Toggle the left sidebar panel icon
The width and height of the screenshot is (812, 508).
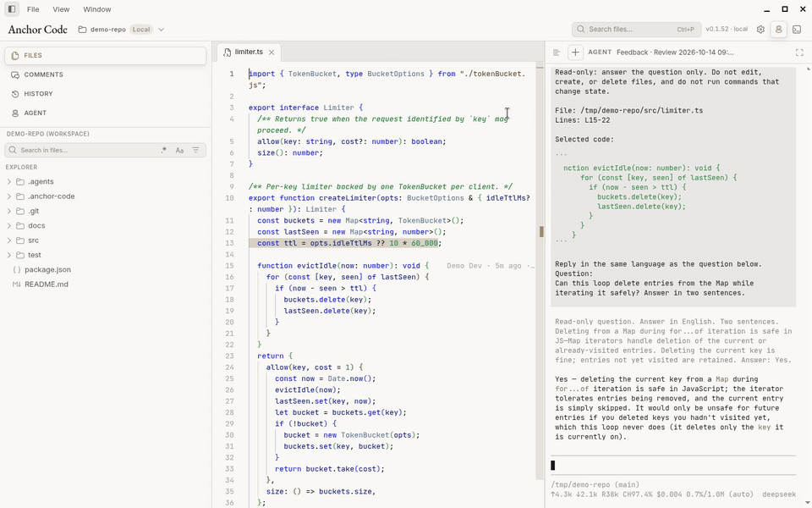coord(11,8)
